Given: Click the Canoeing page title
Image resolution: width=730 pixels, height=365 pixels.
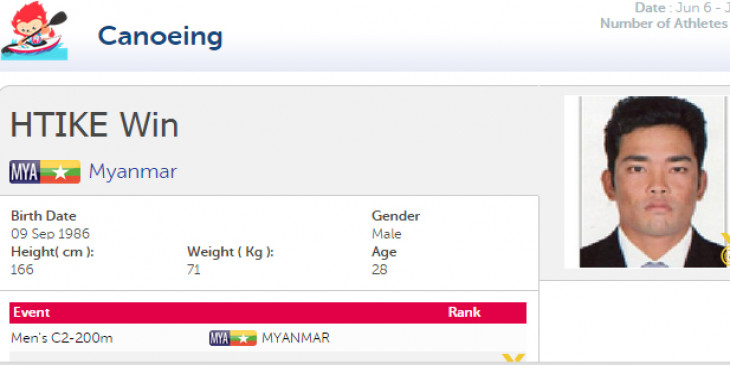Looking at the screenshot, I should 160,37.
